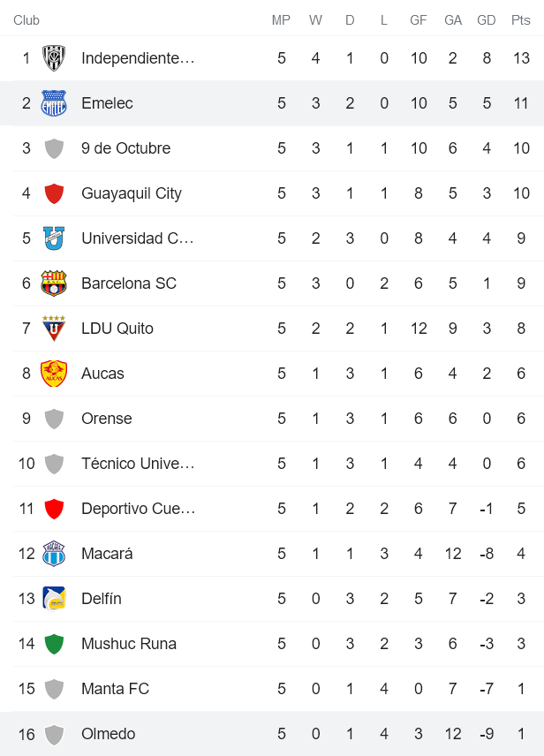The image size is (544, 756).
Task: Click the GF column header
Action: (419, 19)
